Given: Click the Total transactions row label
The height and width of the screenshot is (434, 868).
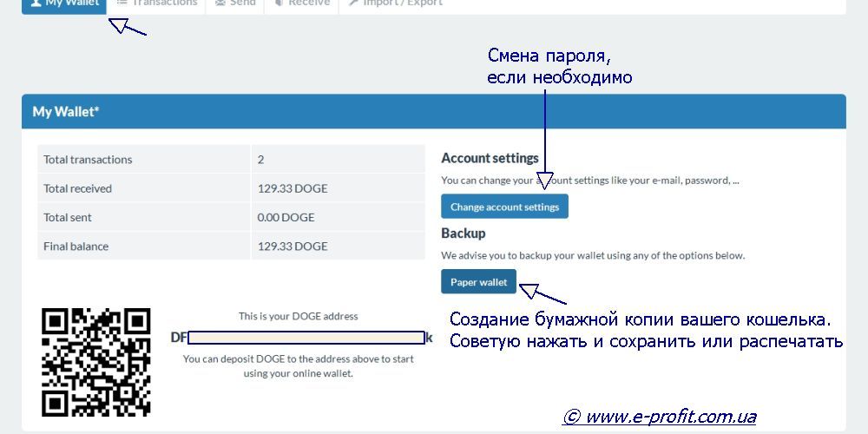Looking at the screenshot, I should (x=88, y=160).
